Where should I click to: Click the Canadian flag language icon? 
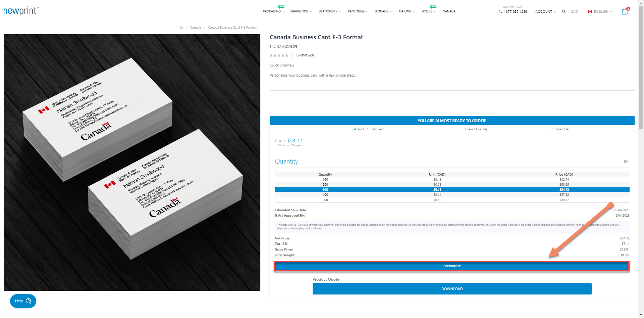coord(590,12)
